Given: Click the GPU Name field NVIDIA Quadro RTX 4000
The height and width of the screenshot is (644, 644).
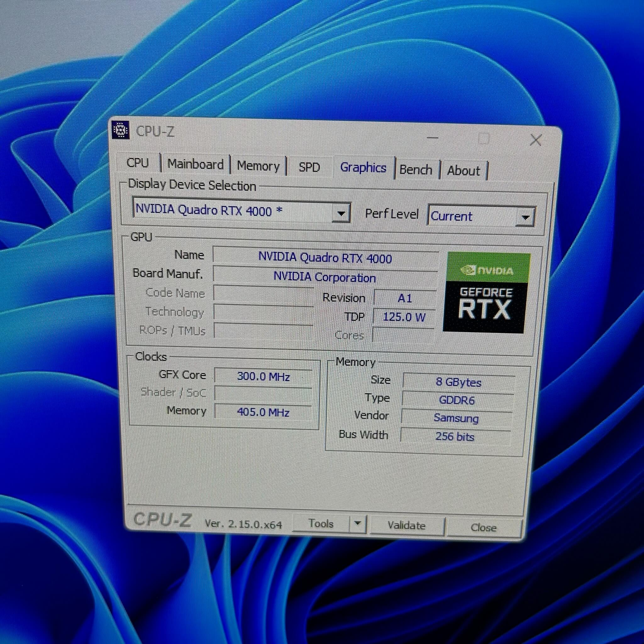Looking at the screenshot, I should pyautogui.click(x=325, y=258).
